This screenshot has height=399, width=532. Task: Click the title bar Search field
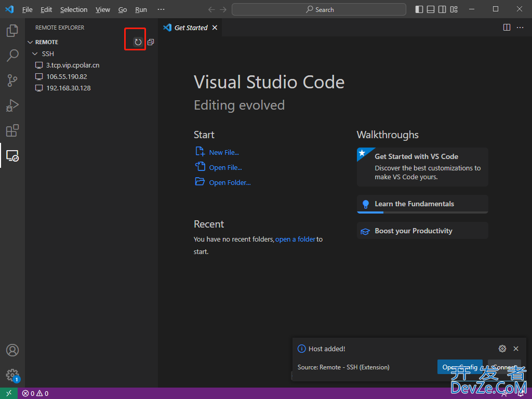319,9
